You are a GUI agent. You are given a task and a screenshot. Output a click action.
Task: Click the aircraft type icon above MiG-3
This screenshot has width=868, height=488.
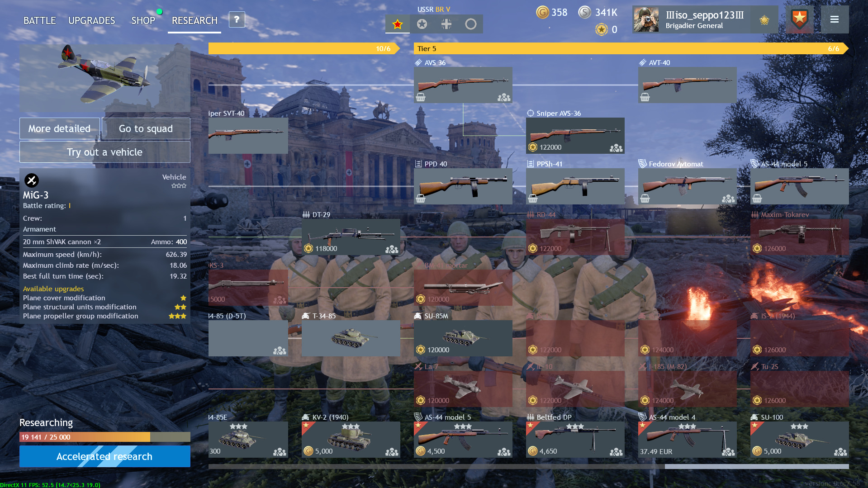(32, 180)
